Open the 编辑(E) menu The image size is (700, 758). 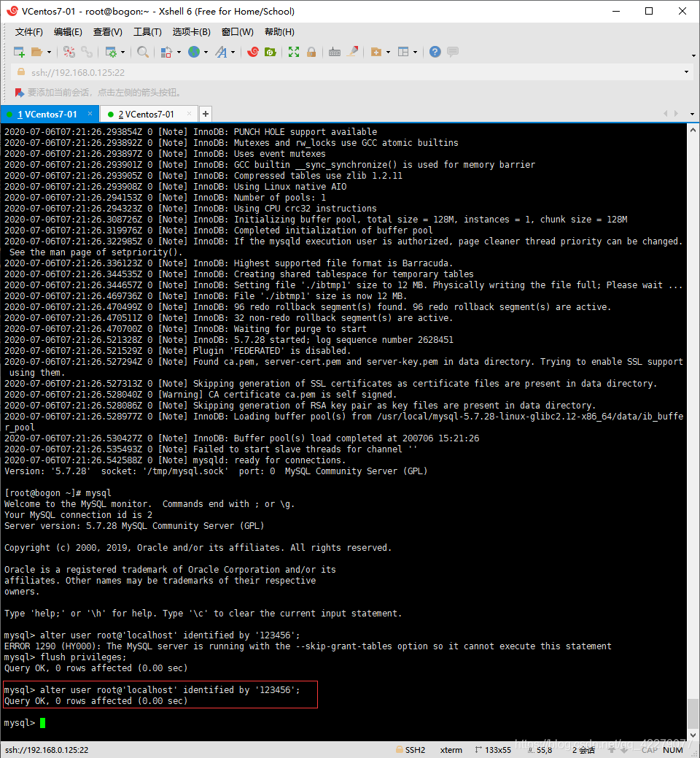[68, 32]
